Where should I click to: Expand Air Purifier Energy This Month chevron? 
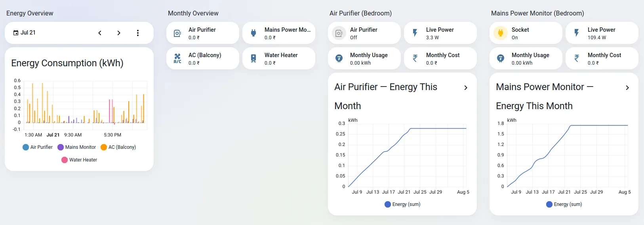tap(466, 88)
